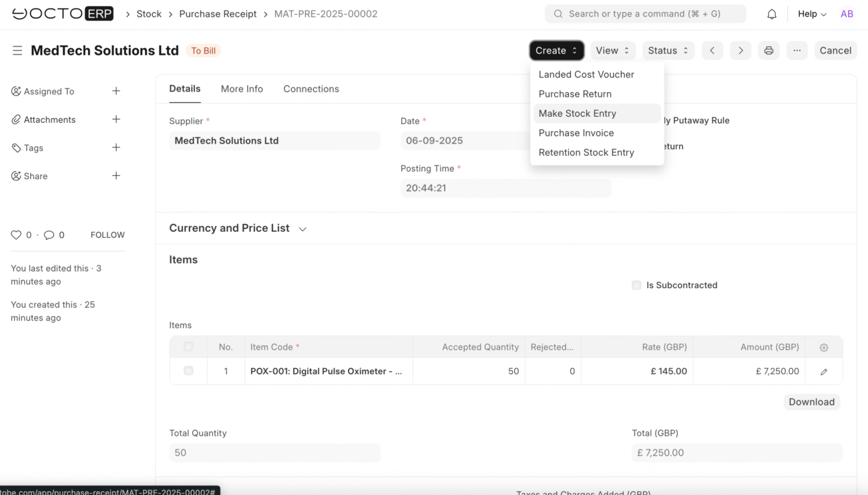Open the three-dots more actions menu
The height and width of the screenshot is (495, 868).
click(797, 51)
